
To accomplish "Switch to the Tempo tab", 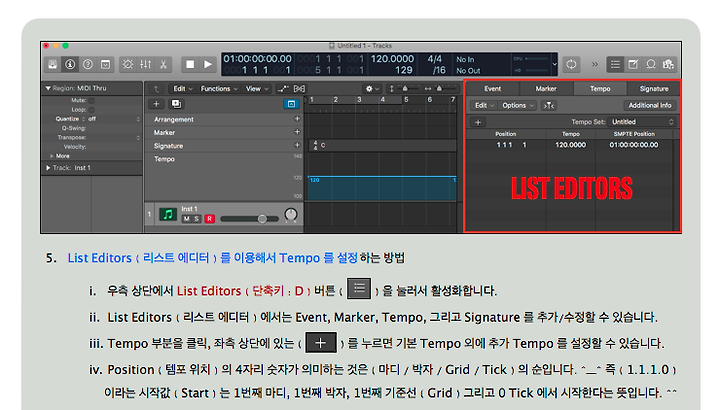I will (x=600, y=89).
